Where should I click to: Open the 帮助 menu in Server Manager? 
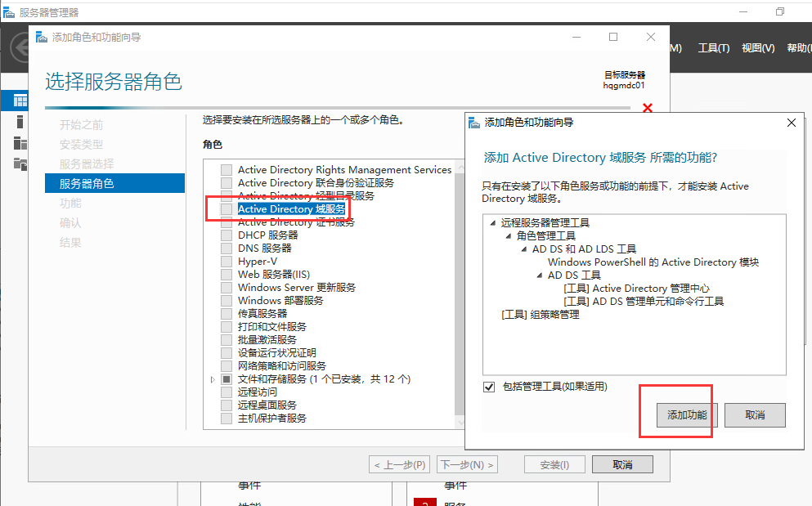point(799,48)
